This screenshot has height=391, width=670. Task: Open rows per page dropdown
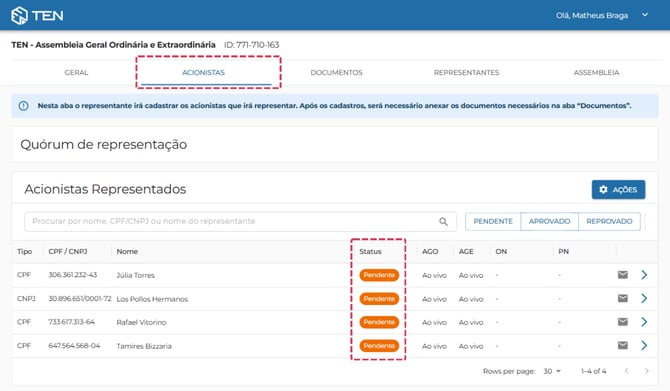[x=552, y=371]
